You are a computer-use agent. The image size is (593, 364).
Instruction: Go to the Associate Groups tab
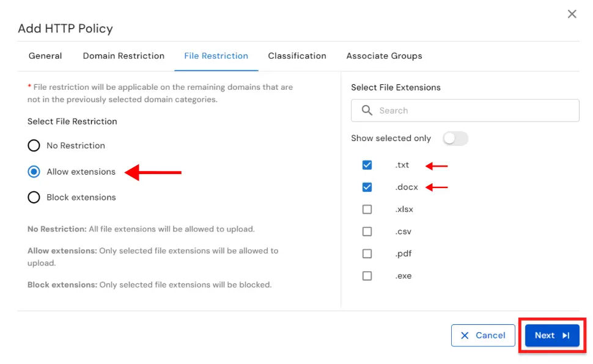[x=384, y=56]
